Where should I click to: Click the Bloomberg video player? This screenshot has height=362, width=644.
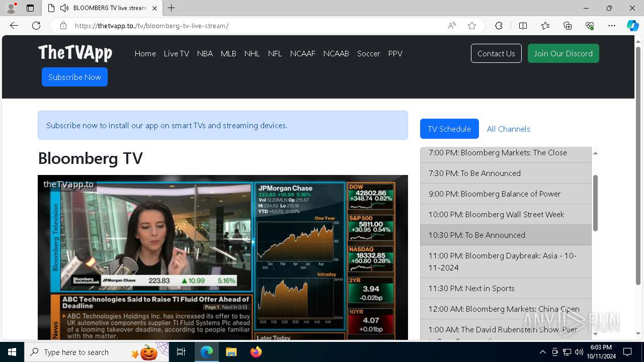coord(223,257)
